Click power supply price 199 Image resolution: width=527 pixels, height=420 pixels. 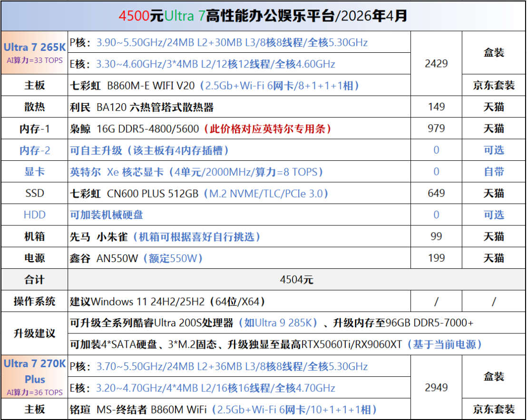436,258
